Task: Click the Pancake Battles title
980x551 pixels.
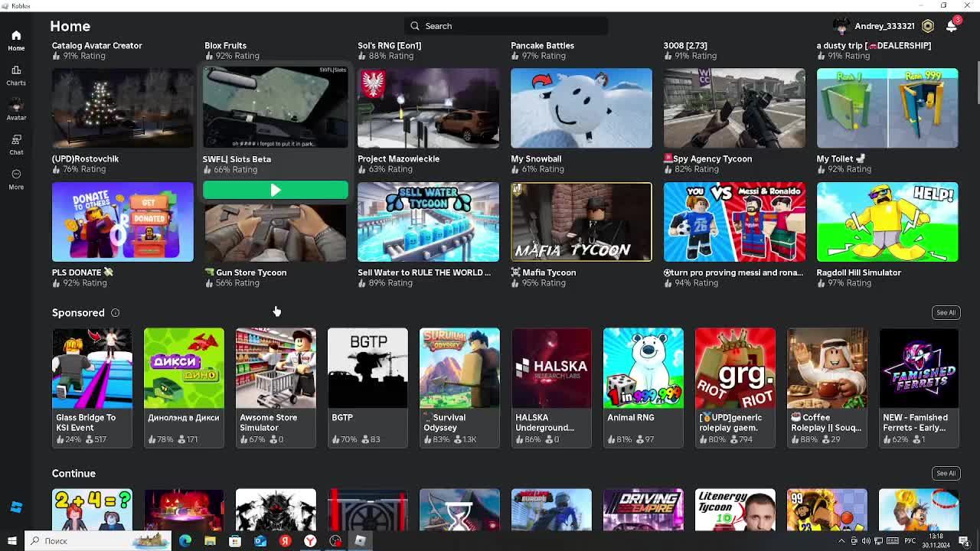Action: [543, 45]
